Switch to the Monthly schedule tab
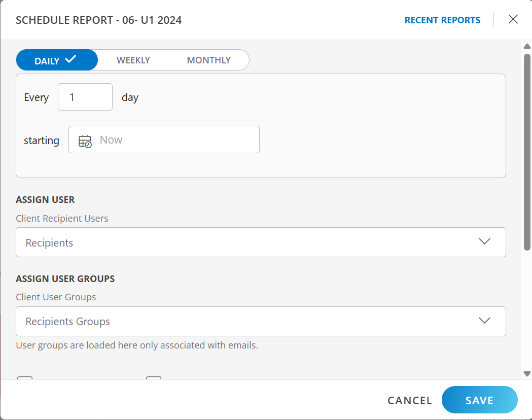 point(208,60)
